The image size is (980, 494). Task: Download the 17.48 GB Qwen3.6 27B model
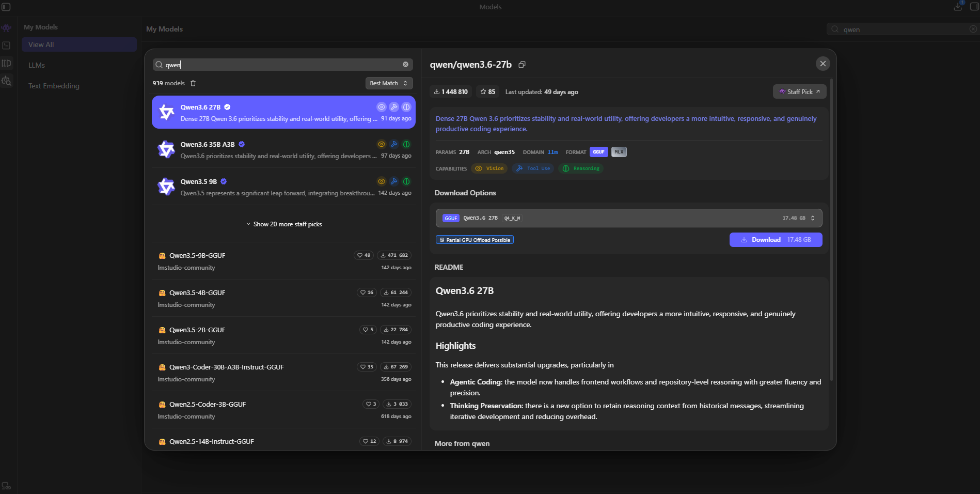[x=776, y=240]
